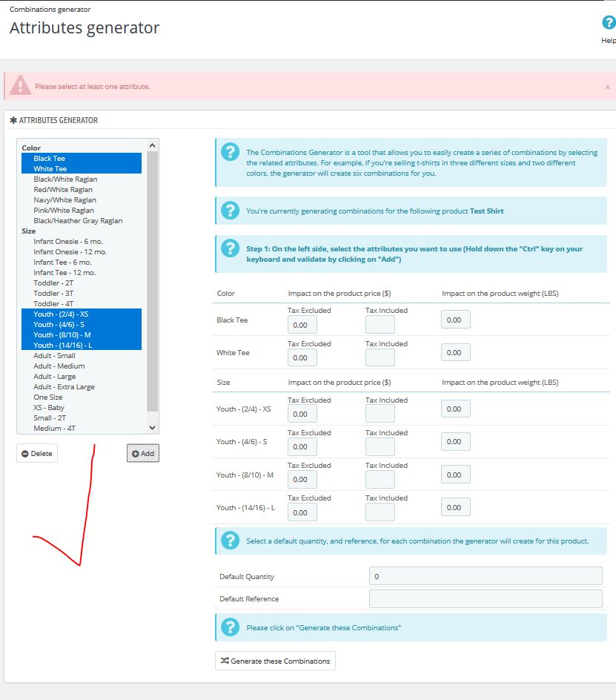616x700 pixels.
Task: Click White Tee Tax Included price field
Action: (380, 357)
